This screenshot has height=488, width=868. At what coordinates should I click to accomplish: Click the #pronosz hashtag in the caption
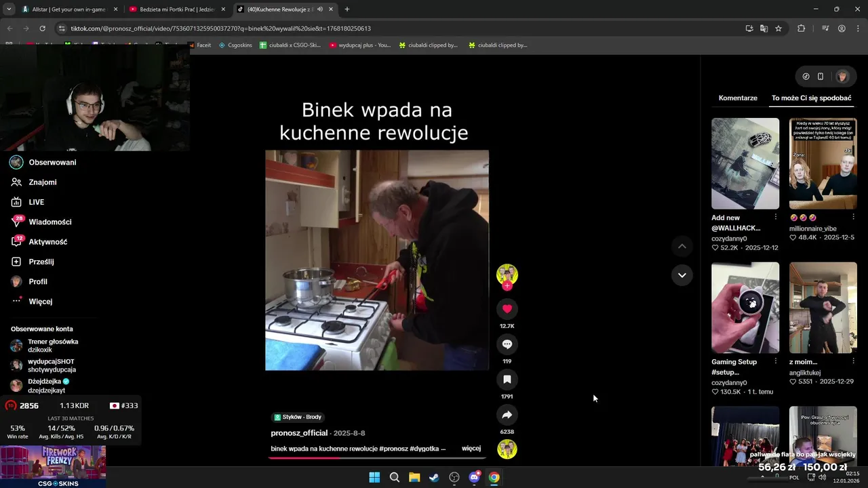coord(393,449)
